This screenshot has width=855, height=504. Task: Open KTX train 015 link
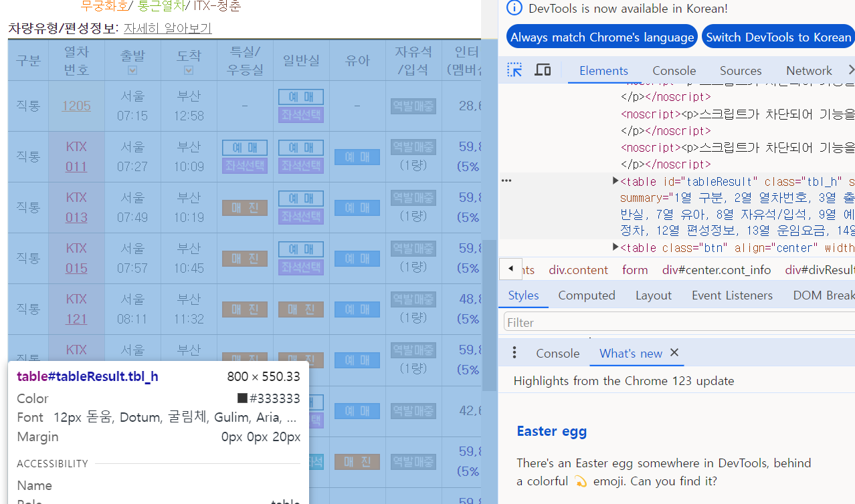coord(76,268)
